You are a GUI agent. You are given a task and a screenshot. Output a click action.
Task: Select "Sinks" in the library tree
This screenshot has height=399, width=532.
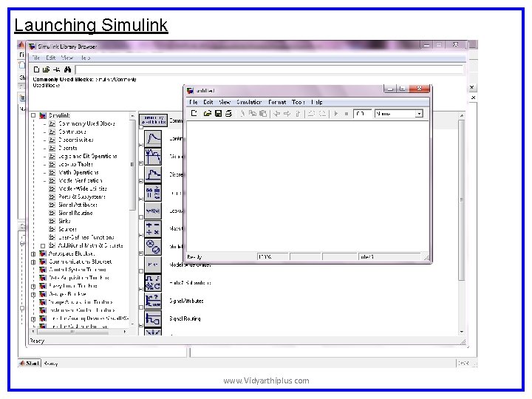click(64, 221)
